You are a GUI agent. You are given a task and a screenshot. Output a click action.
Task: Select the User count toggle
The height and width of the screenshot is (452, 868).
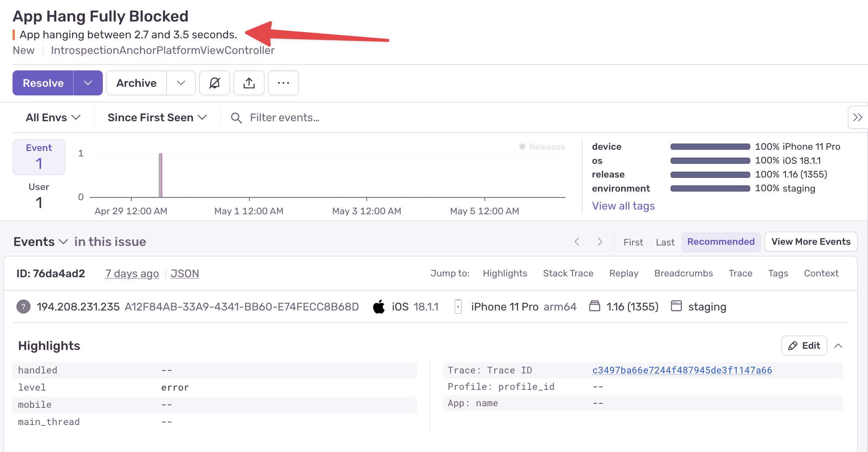click(x=39, y=196)
